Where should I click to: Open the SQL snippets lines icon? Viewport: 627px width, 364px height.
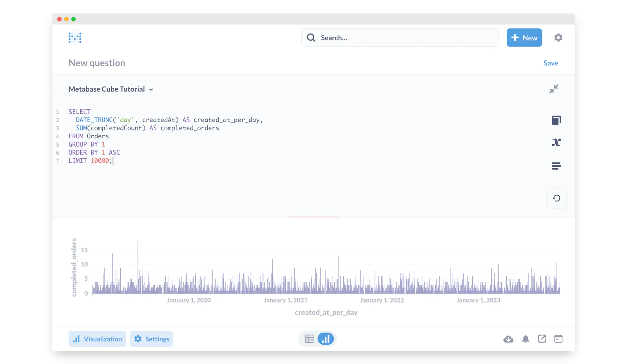point(556,166)
